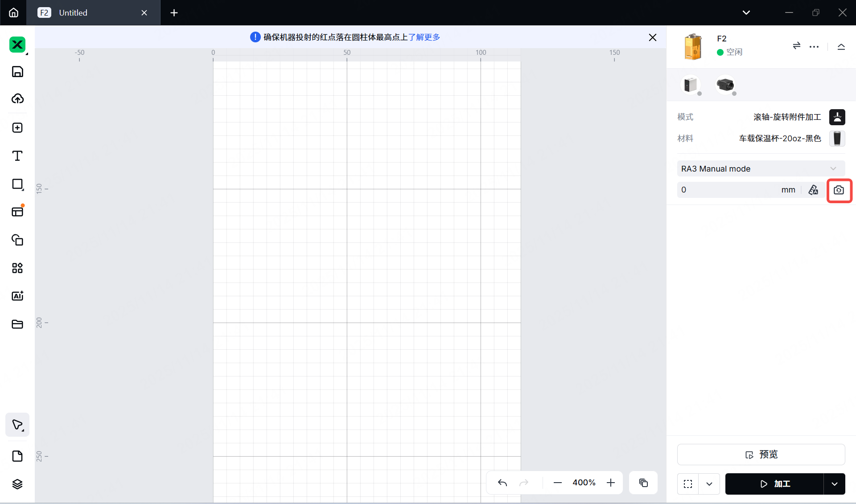The height and width of the screenshot is (504, 856).
Task: Click the Text tool in sidebar
Action: pos(17,156)
